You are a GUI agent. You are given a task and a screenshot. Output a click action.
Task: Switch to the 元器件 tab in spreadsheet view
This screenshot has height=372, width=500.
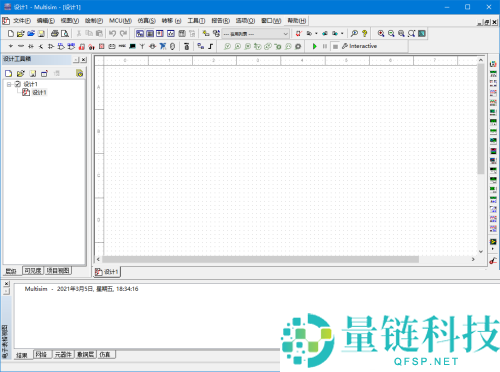(x=63, y=355)
